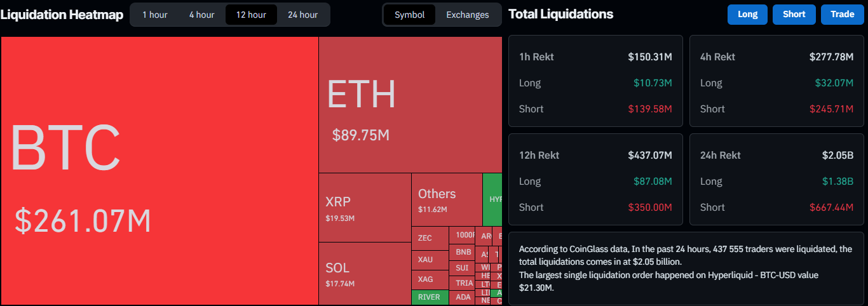Switch to the 4 hour timeframe
Image resolution: width=868 pixels, height=306 pixels.
(201, 15)
